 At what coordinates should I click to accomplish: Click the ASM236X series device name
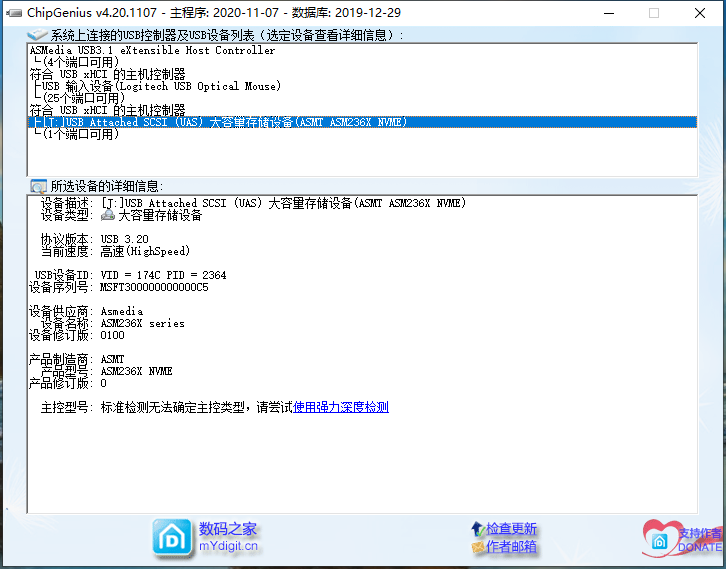tap(143, 323)
